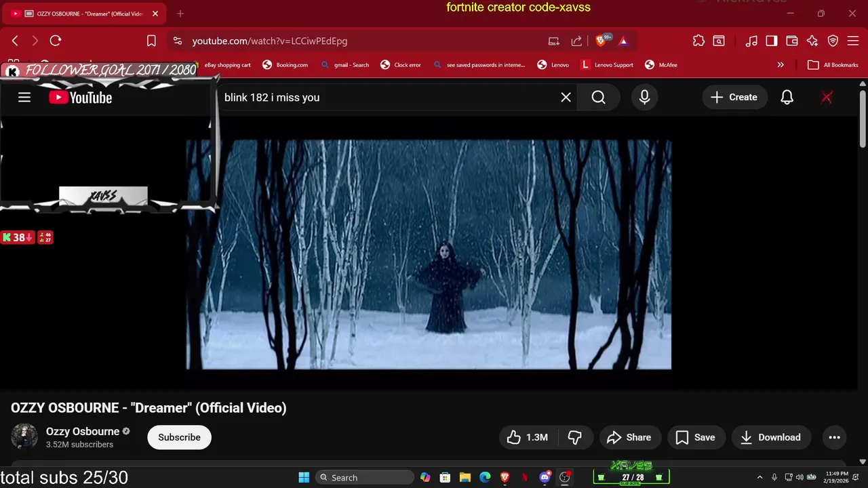Open Brave Wallet icon
The height and width of the screenshot is (488, 868).
pyautogui.click(x=792, y=41)
